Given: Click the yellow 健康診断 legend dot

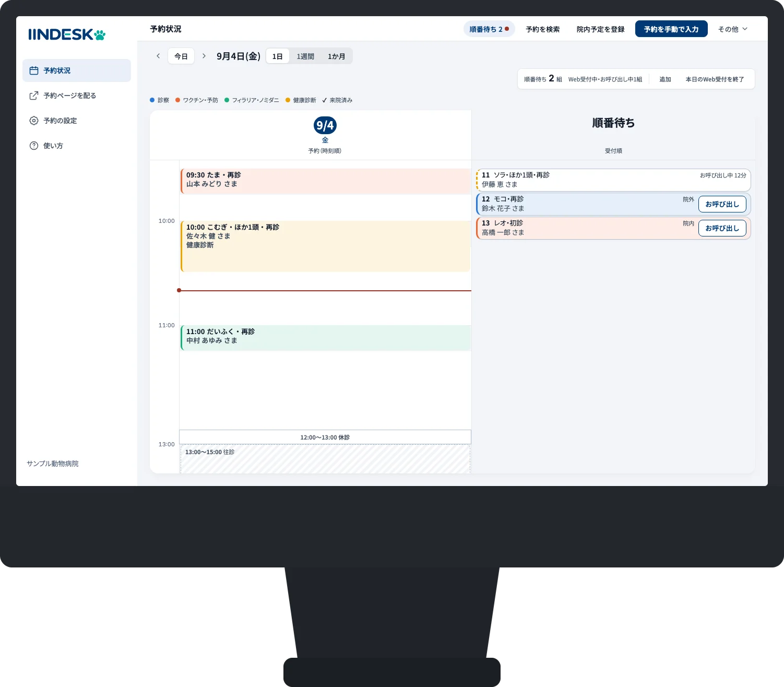Looking at the screenshot, I should [288, 100].
